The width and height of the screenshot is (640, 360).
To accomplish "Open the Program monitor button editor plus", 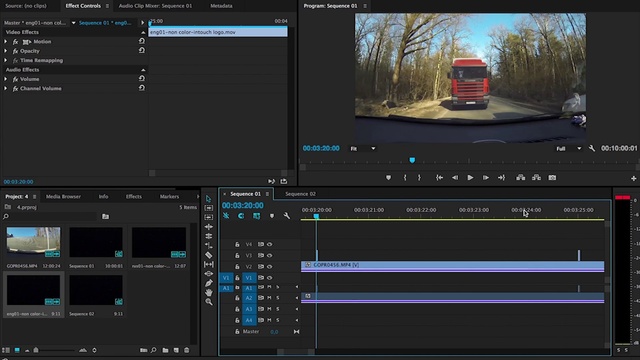I will click(x=633, y=178).
